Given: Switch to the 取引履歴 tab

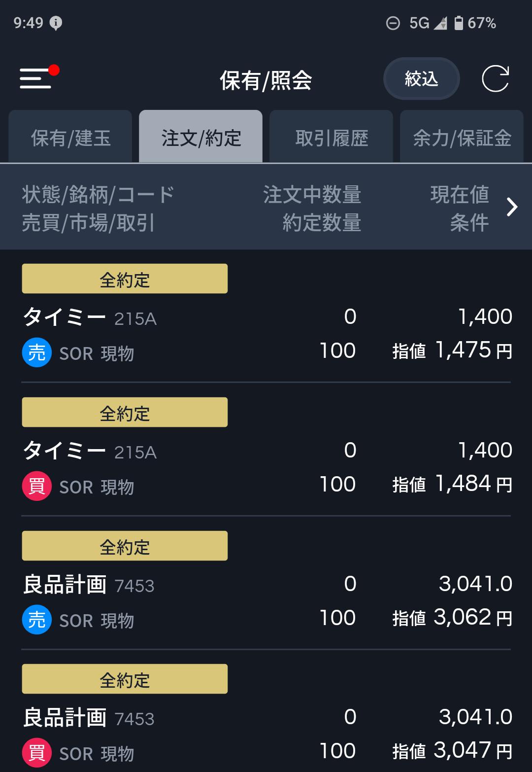Looking at the screenshot, I should coord(332,138).
